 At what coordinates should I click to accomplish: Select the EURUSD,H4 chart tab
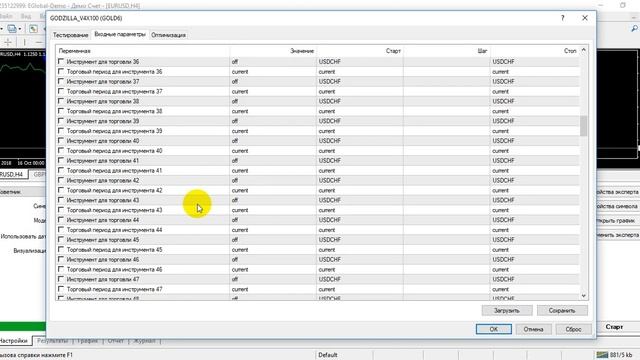13,174
